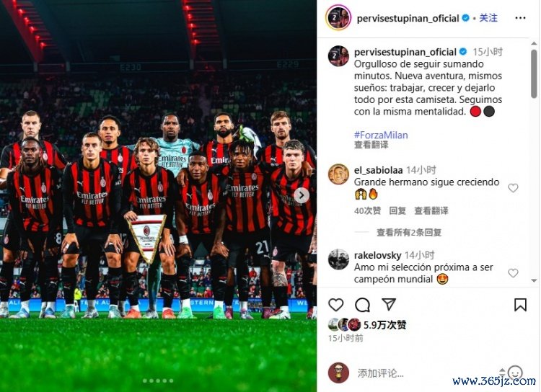Open comment bubble icon under post
541x392 pixels.
point(362,305)
